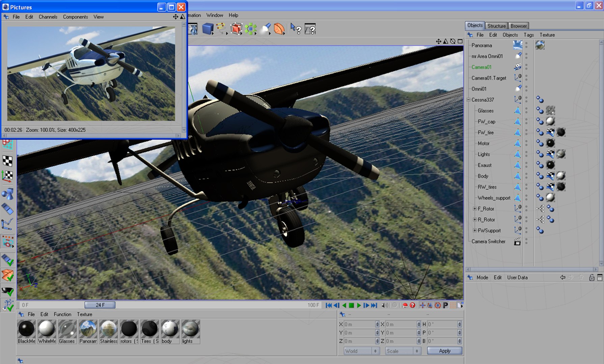604x364 pixels.
Task: Select the cube primitive tool
Action: pos(208,29)
